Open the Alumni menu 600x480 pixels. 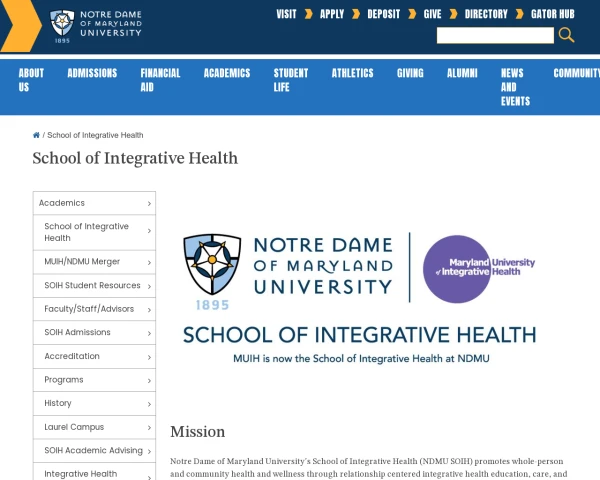[x=462, y=73]
